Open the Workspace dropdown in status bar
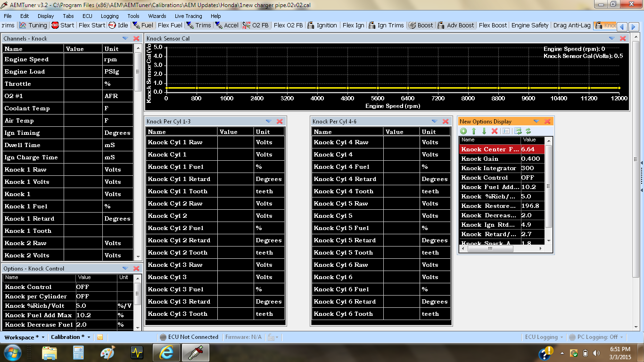Image resolution: width=644 pixels, height=362 pixels. click(x=24, y=337)
